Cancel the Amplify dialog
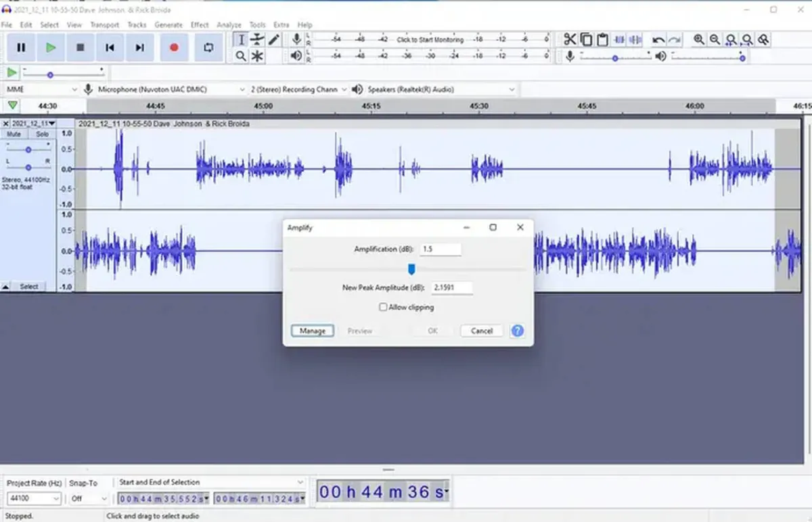The height and width of the screenshot is (522, 812). (x=481, y=331)
